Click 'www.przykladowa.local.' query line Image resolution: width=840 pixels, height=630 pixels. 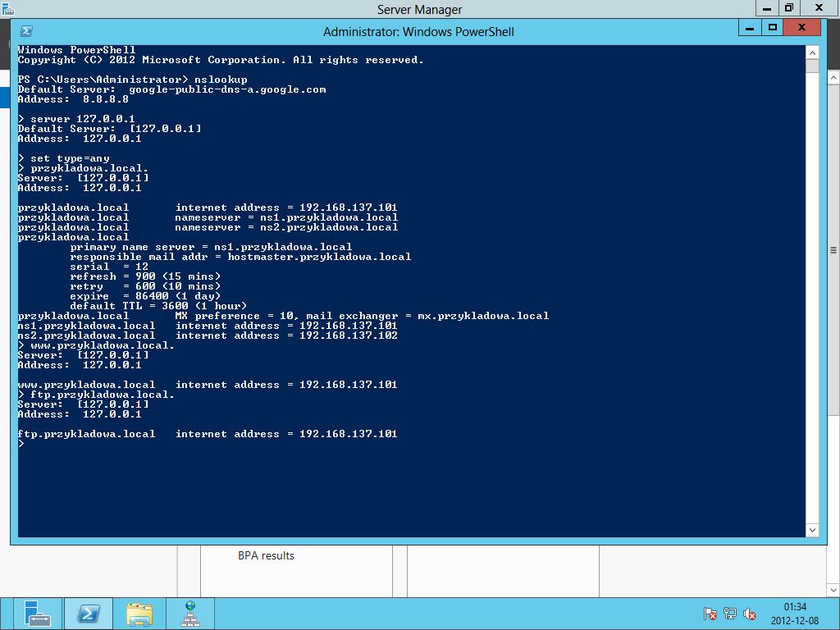click(96, 345)
